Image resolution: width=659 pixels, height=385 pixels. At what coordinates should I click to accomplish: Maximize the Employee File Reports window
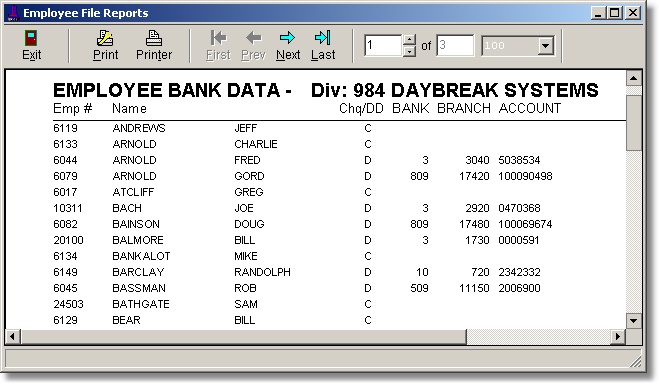[x=614, y=13]
